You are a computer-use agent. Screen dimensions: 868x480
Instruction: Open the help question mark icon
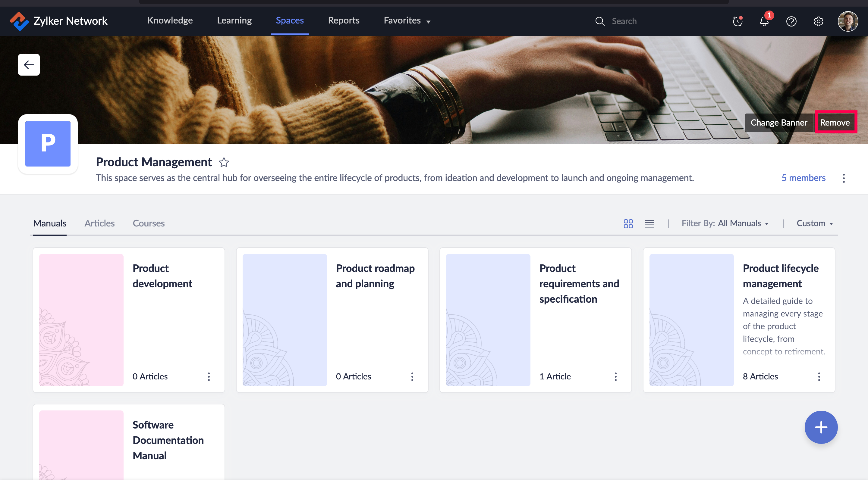point(791,21)
